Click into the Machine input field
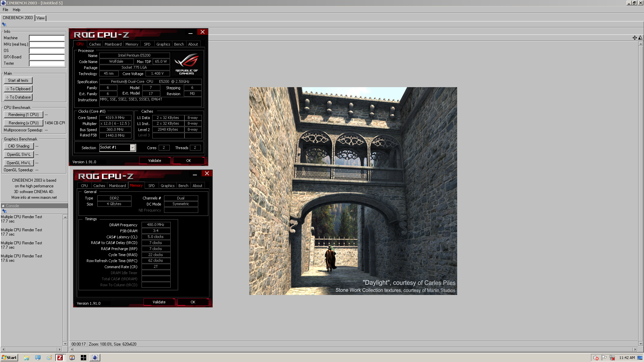 tap(47, 38)
